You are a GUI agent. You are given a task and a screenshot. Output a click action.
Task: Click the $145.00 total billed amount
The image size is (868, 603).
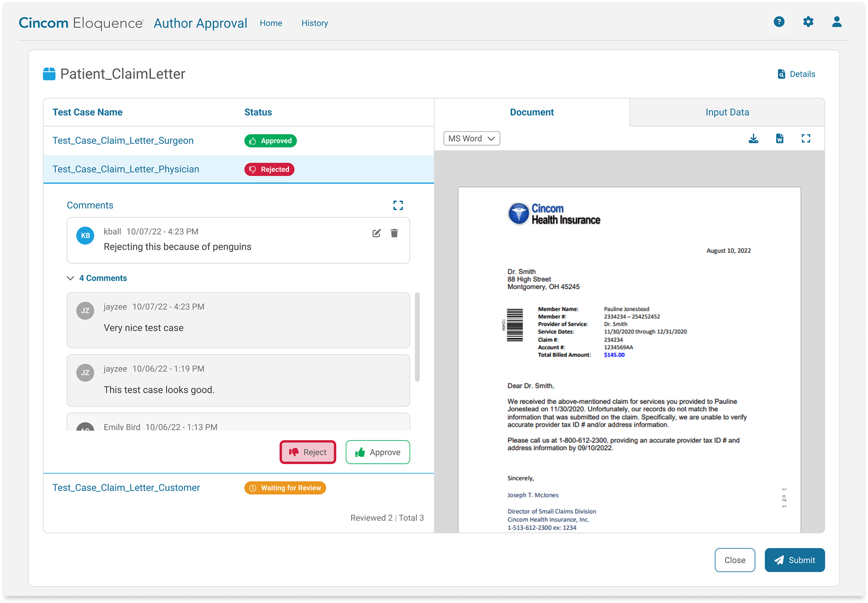point(614,355)
